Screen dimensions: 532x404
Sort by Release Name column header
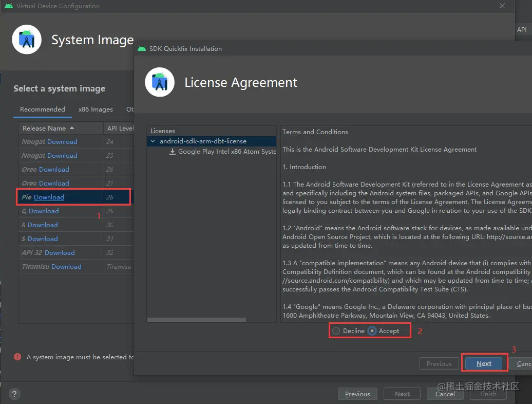tap(61, 128)
